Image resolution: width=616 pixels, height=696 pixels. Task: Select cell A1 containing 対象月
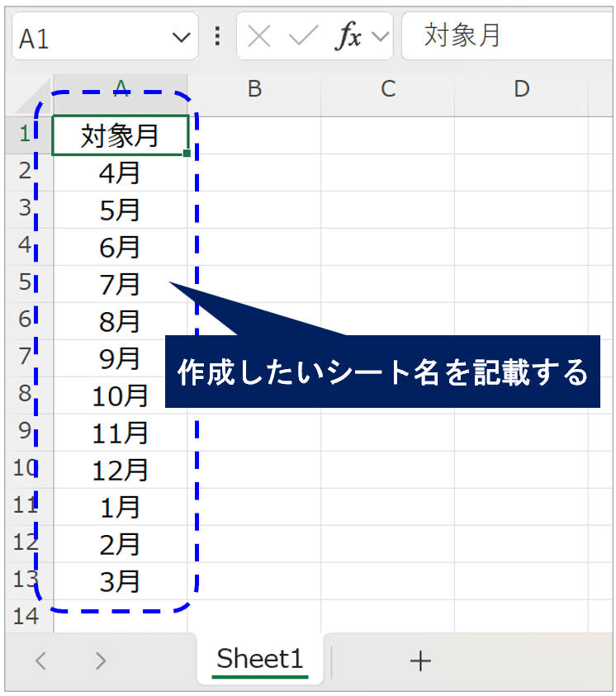(121, 135)
